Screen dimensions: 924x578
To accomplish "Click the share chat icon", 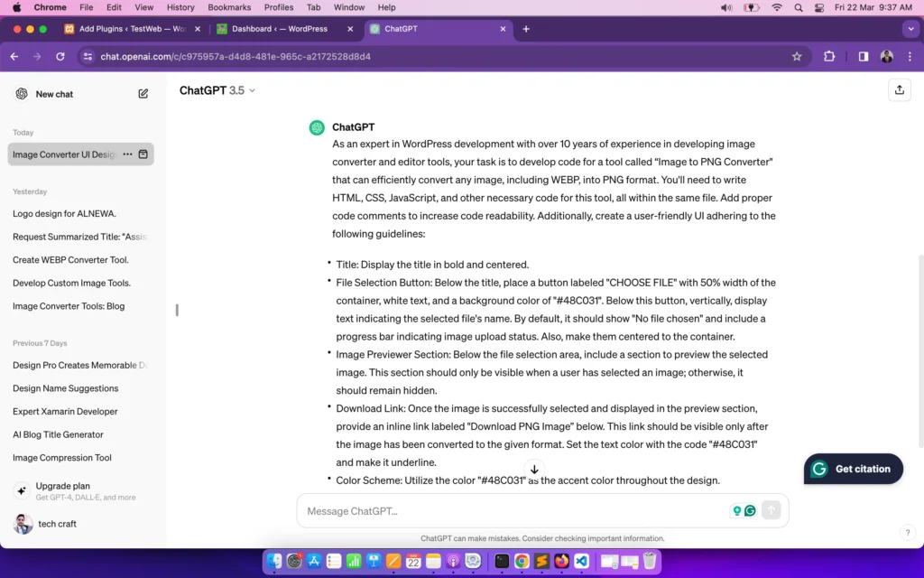I will (900, 90).
